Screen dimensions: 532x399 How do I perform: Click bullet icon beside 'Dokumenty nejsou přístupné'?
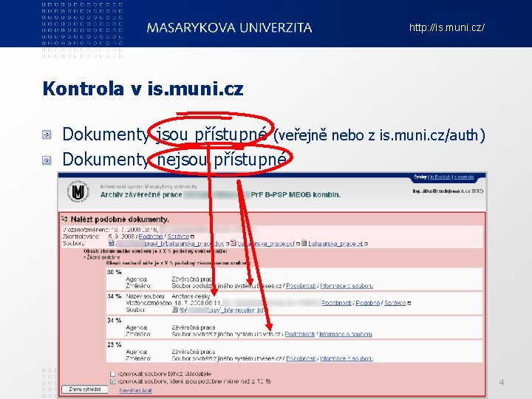[x=47, y=160]
